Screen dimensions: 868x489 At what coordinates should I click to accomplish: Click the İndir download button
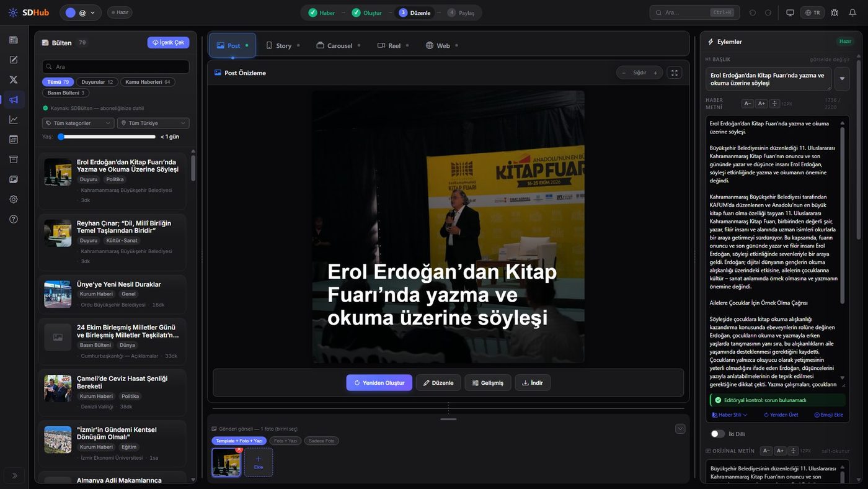click(533, 383)
